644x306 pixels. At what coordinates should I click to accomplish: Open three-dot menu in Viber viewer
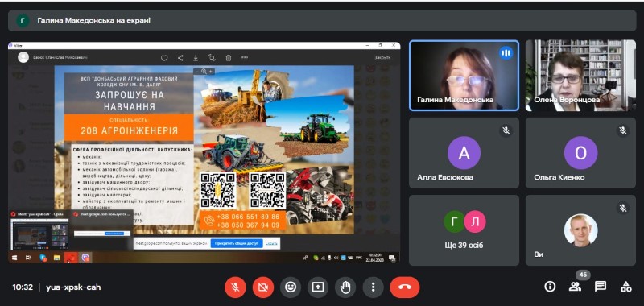pyautogui.click(x=245, y=58)
